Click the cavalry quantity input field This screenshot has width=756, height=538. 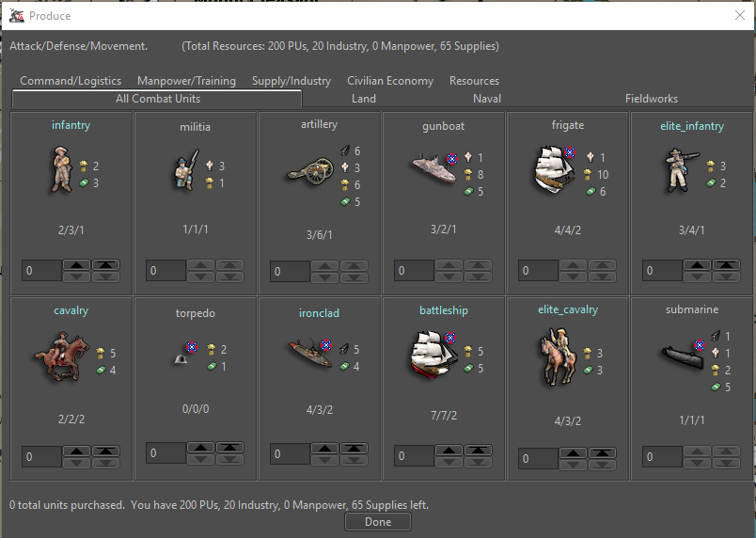coord(41,456)
